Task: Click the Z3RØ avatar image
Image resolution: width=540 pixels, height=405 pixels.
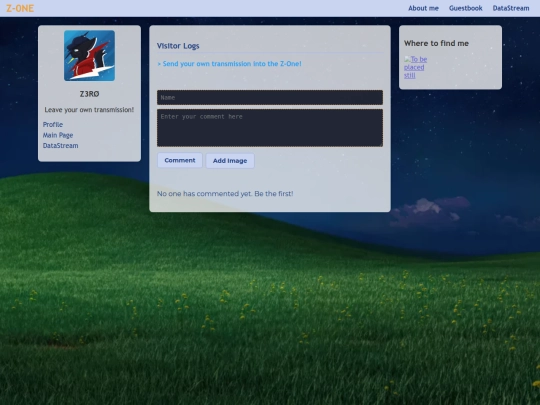Action: pos(90,55)
